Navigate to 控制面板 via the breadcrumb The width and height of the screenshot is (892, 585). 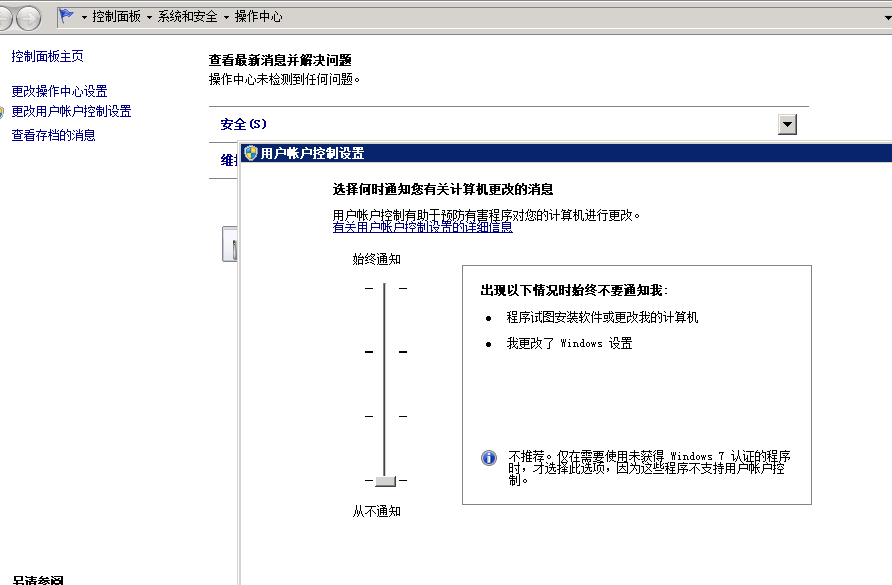coord(115,16)
